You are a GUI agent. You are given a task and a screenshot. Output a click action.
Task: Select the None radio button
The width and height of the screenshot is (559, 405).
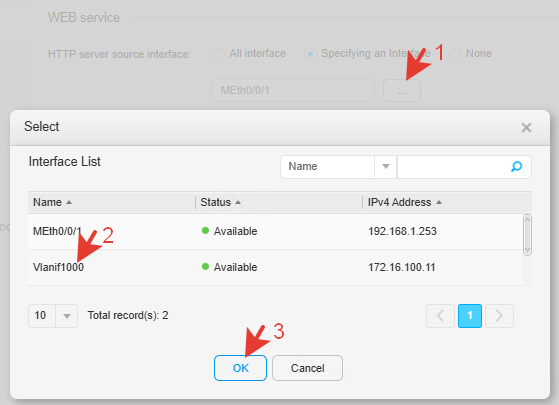point(455,54)
